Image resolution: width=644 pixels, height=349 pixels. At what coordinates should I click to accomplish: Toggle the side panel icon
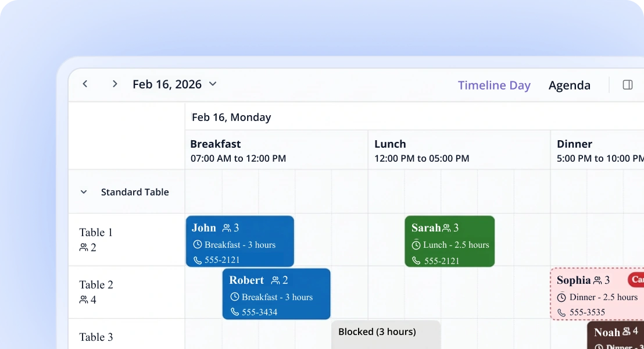[627, 85]
